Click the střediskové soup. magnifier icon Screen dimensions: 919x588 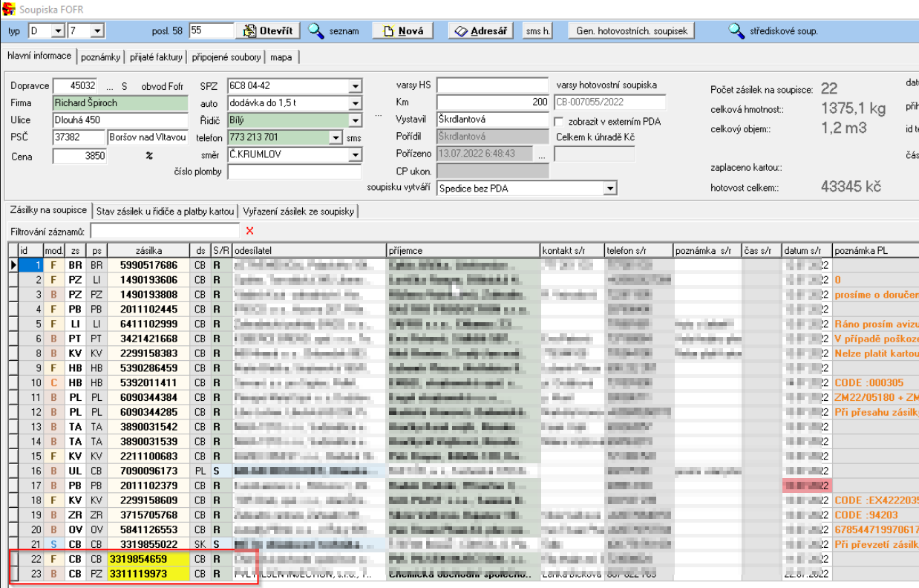736,31
